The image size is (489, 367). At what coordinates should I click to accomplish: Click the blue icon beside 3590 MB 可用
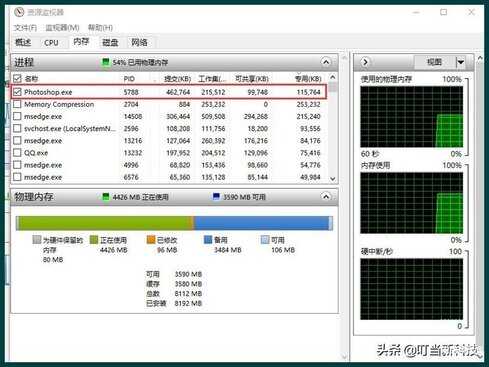click(x=216, y=197)
